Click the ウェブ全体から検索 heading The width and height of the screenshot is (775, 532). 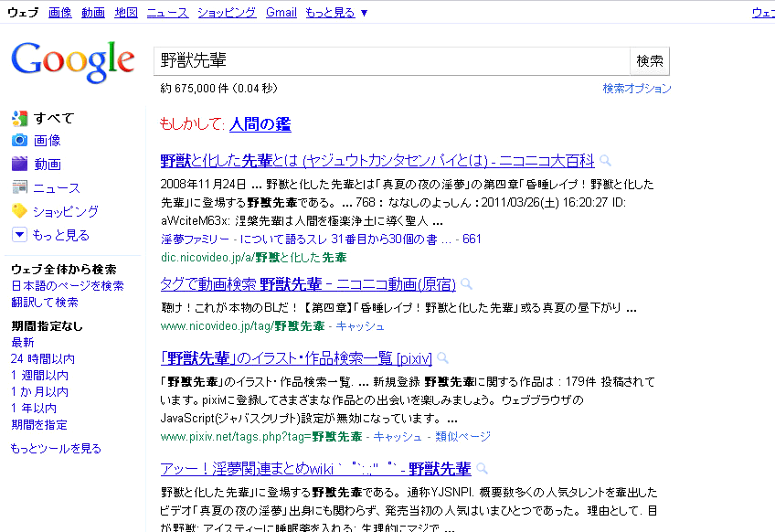pos(64,270)
